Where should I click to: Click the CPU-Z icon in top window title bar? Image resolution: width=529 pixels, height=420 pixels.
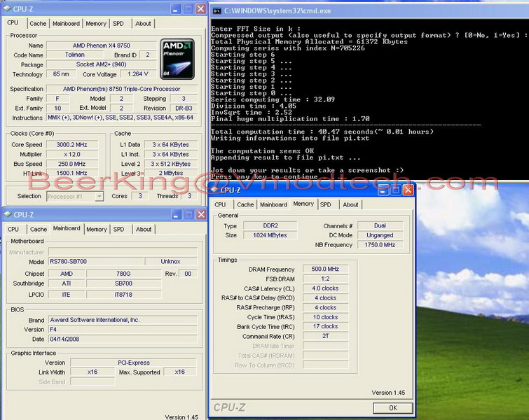point(7,9)
